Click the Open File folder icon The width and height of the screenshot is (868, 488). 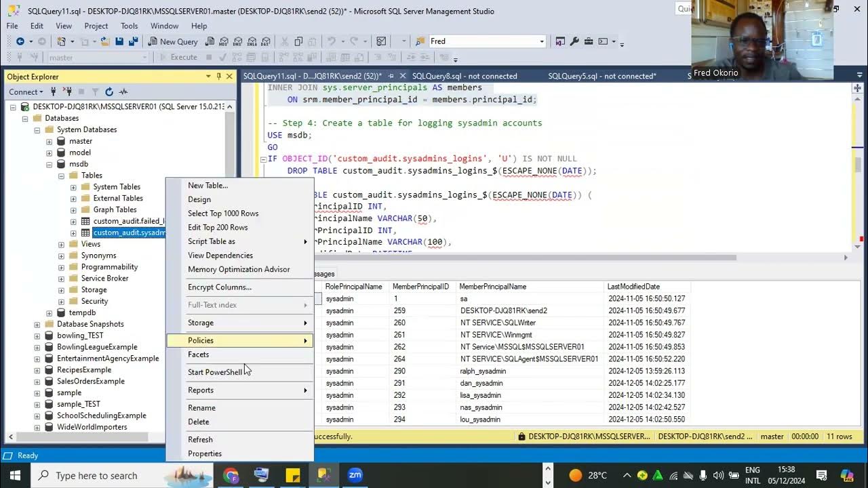[106, 41]
